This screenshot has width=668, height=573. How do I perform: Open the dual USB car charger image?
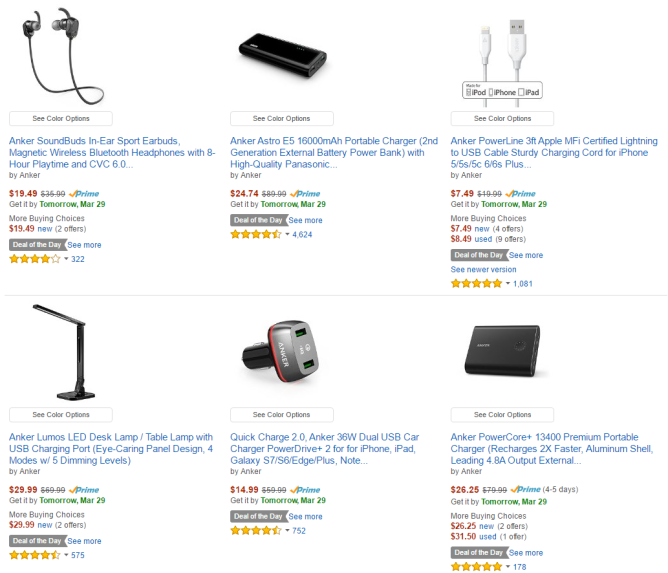pos(281,352)
